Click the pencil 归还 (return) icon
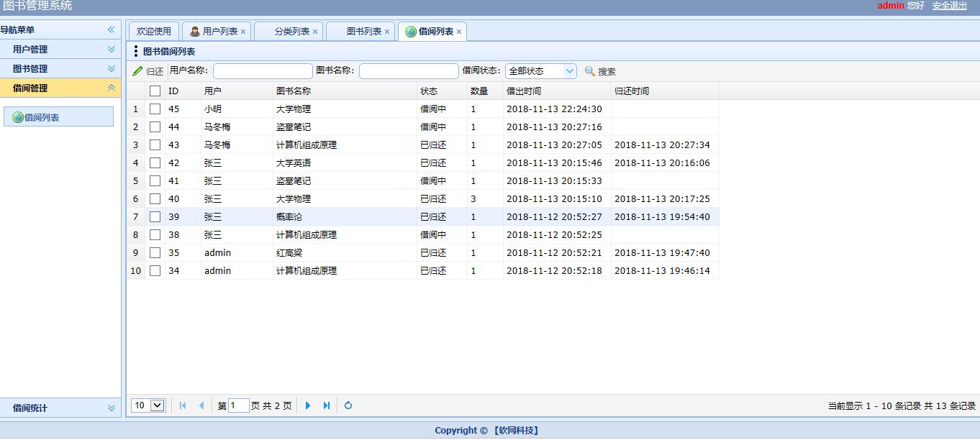This screenshot has height=440, width=980. tap(138, 71)
